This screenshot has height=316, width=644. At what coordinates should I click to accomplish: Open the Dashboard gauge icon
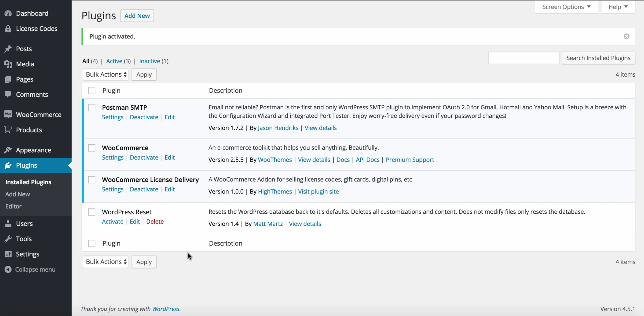(x=8, y=13)
